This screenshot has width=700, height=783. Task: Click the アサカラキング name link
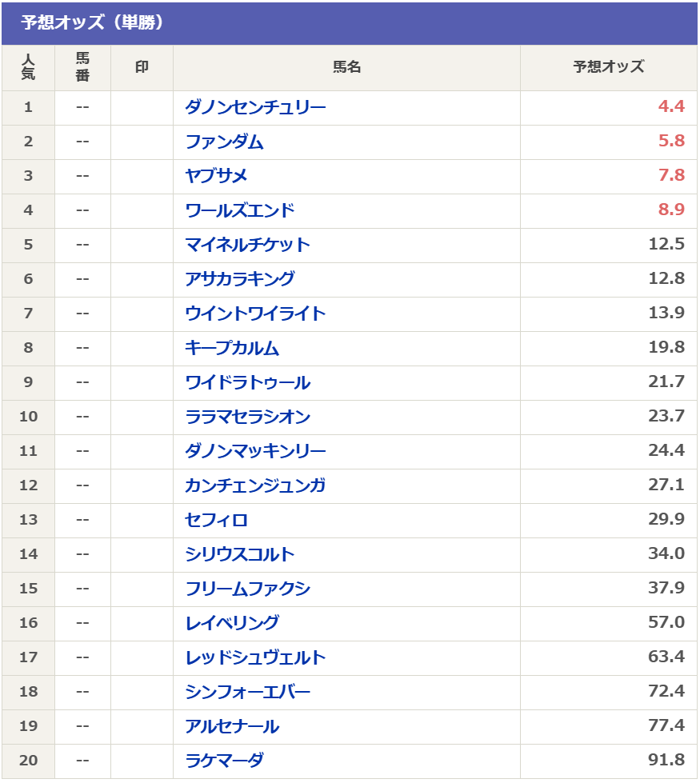240,279
